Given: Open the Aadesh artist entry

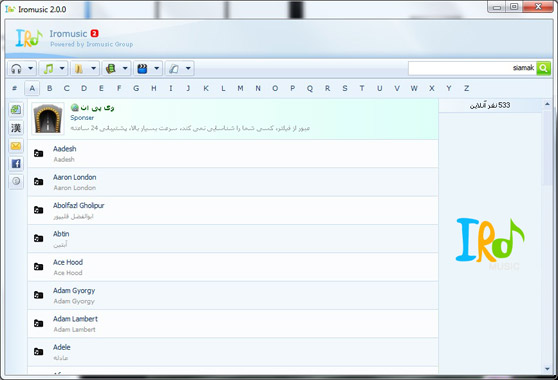Looking at the screenshot, I should coord(233,154).
